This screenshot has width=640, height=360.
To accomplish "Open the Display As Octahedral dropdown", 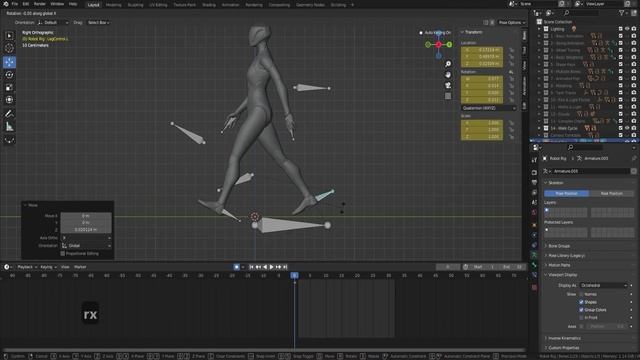I will (x=603, y=285).
